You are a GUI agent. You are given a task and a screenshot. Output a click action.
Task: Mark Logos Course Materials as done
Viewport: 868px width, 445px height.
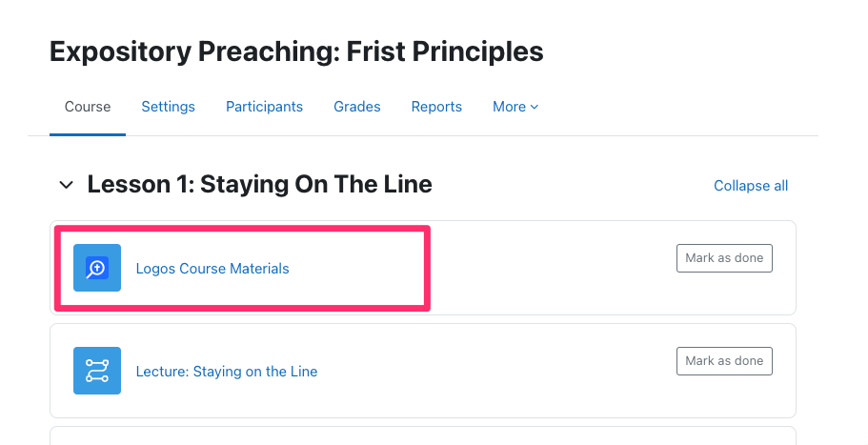click(724, 258)
